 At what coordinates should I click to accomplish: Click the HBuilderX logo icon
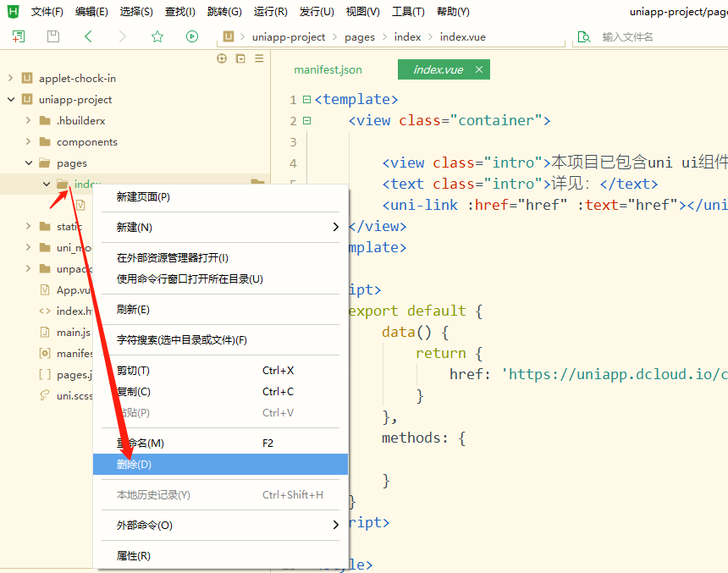point(13,12)
